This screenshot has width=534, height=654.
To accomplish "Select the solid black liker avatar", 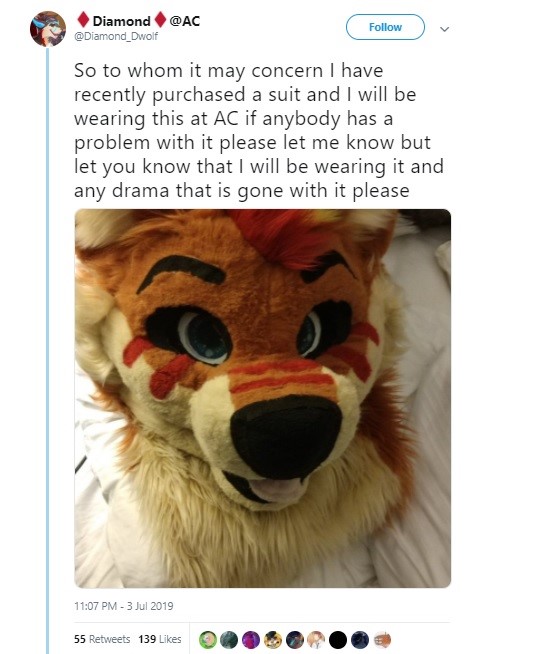I will pos(338,639).
